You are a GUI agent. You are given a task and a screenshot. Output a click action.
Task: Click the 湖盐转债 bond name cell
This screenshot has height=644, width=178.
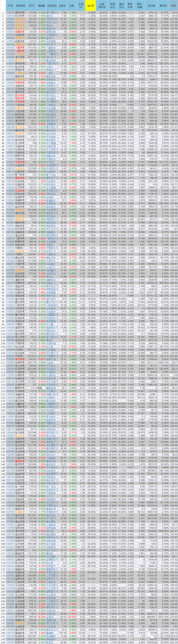coord(21,286)
